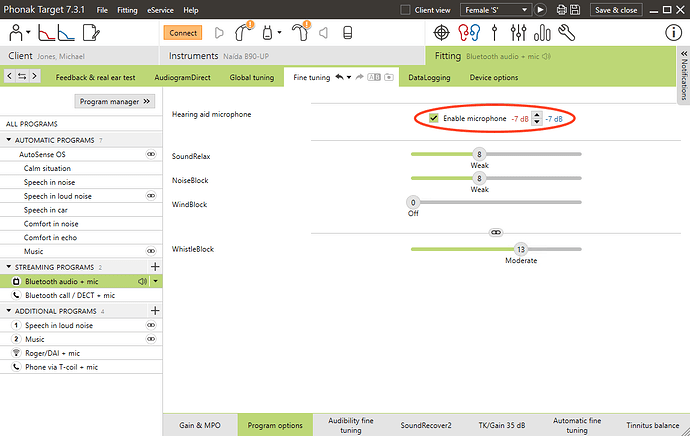This screenshot has height=436, width=690.
Task: Open the blue audiogram curve icon
Action: [66, 33]
